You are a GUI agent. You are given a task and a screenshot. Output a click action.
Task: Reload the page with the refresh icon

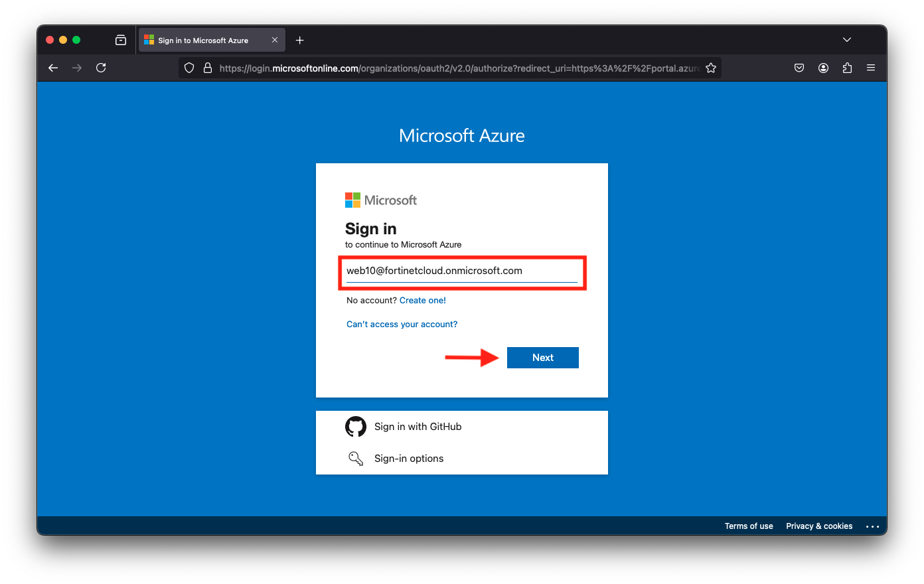(101, 68)
